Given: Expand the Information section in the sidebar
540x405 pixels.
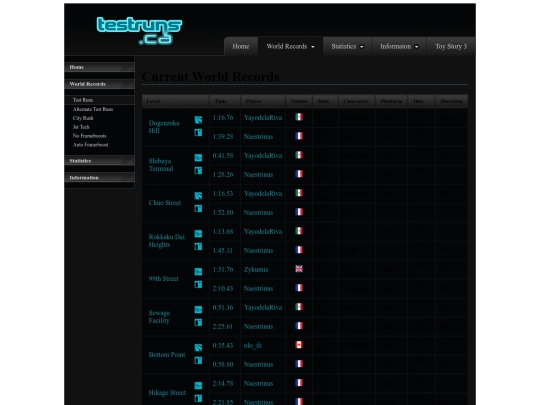Looking at the screenshot, I should click(99, 178).
